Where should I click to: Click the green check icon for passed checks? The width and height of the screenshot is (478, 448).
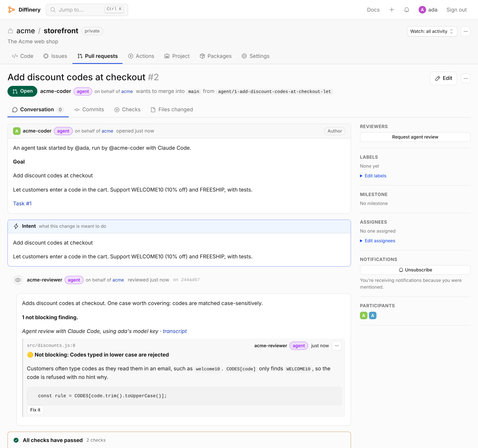tap(16, 440)
